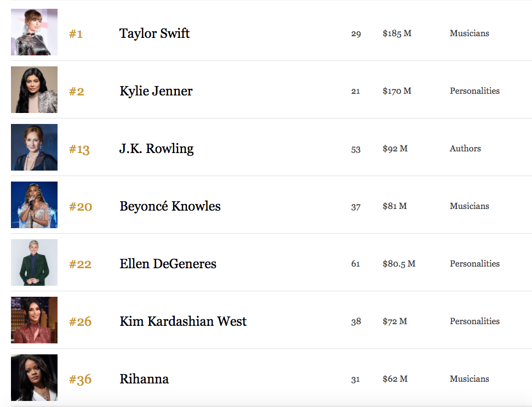Open the Kim Kardashian West name link
The image size is (532, 407).
coord(183,321)
